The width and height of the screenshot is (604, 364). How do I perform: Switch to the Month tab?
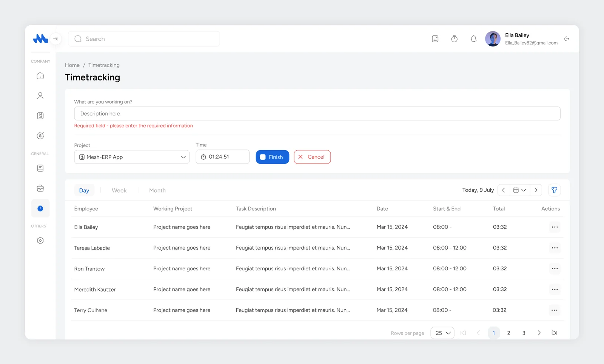tap(157, 190)
